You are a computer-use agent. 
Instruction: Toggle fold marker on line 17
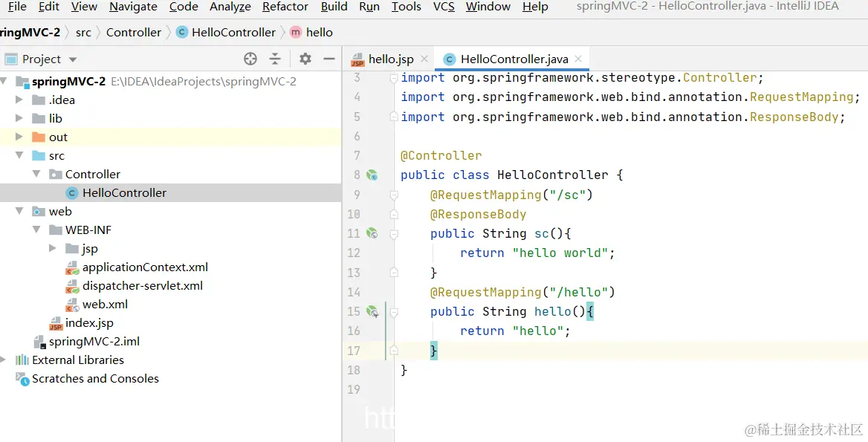pyautogui.click(x=394, y=350)
